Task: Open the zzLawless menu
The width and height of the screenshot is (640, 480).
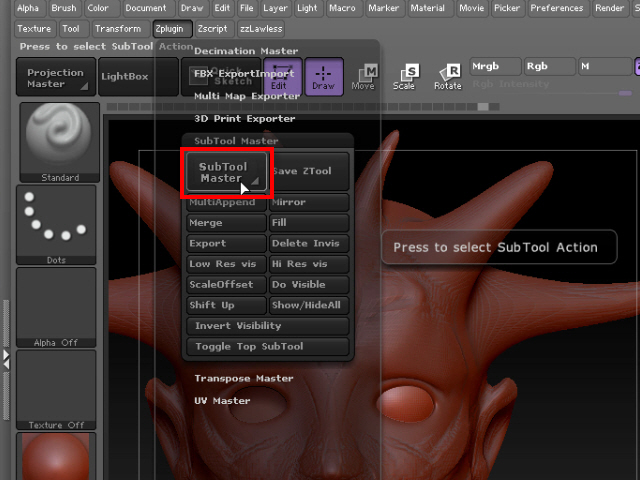Action: pyautogui.click(x=261, y=29)
